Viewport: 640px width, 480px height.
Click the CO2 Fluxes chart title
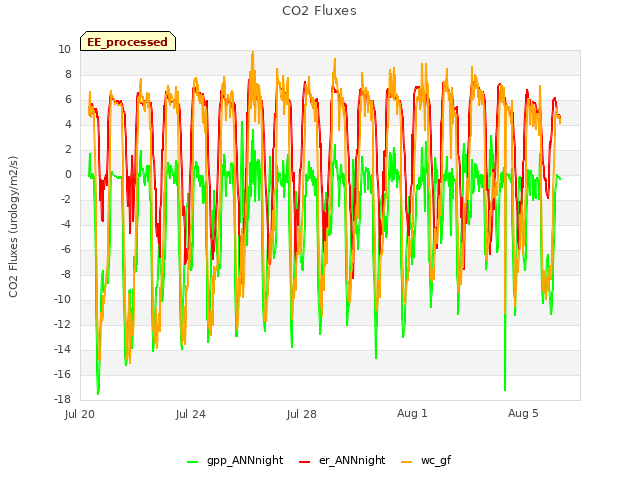pos(319,11)
